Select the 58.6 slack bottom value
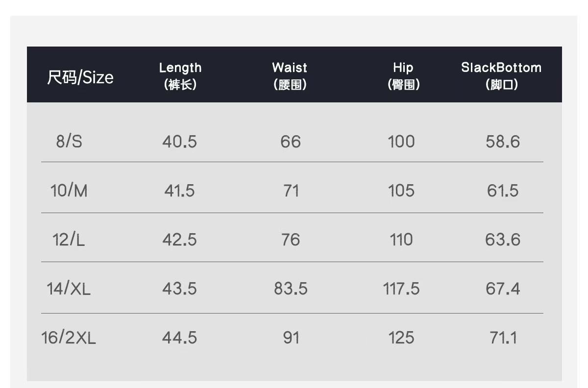This screenshot has height=388, width=588. pos(503,142)
